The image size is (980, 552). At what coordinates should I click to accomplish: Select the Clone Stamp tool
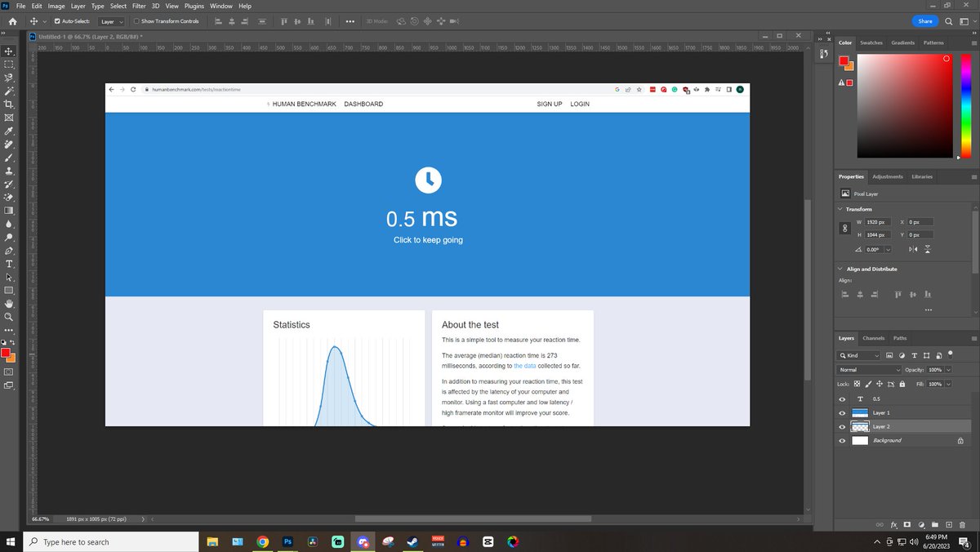9,171
